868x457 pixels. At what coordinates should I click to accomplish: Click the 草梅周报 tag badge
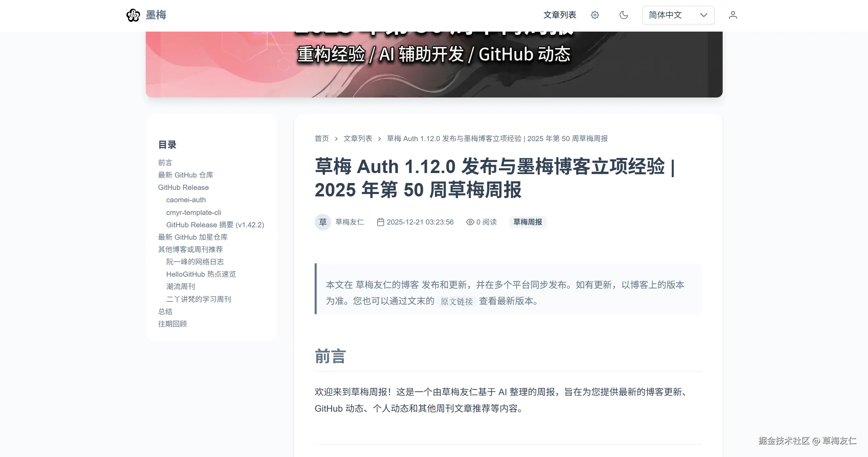[x=528, y=222]
